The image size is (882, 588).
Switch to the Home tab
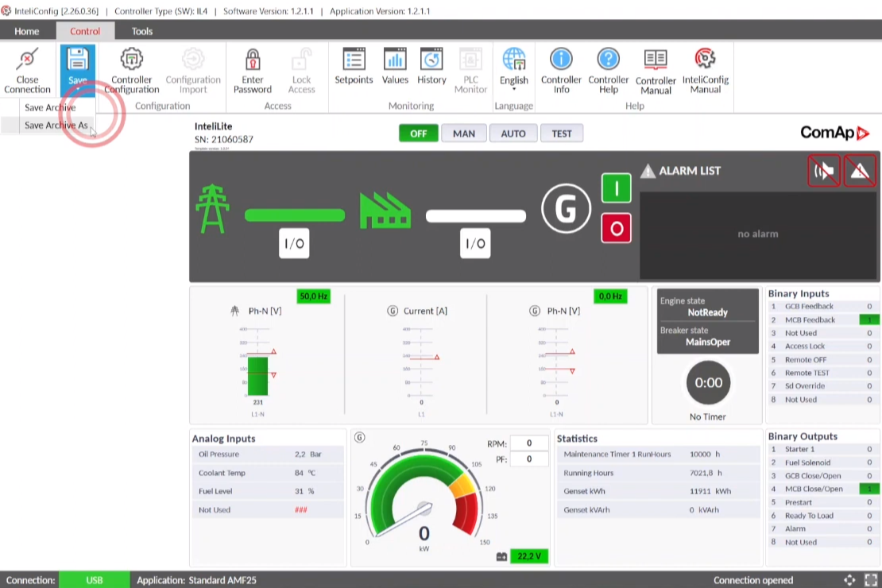pos(27,31)
